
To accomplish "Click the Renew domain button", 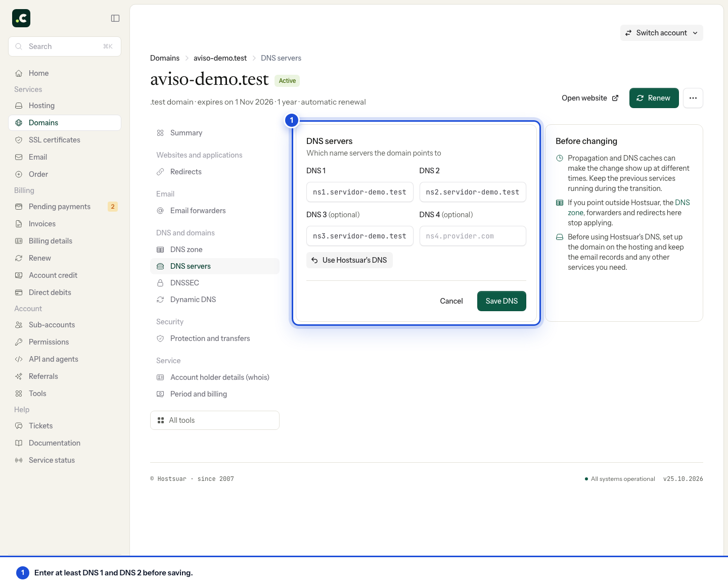I will (654, 98).
